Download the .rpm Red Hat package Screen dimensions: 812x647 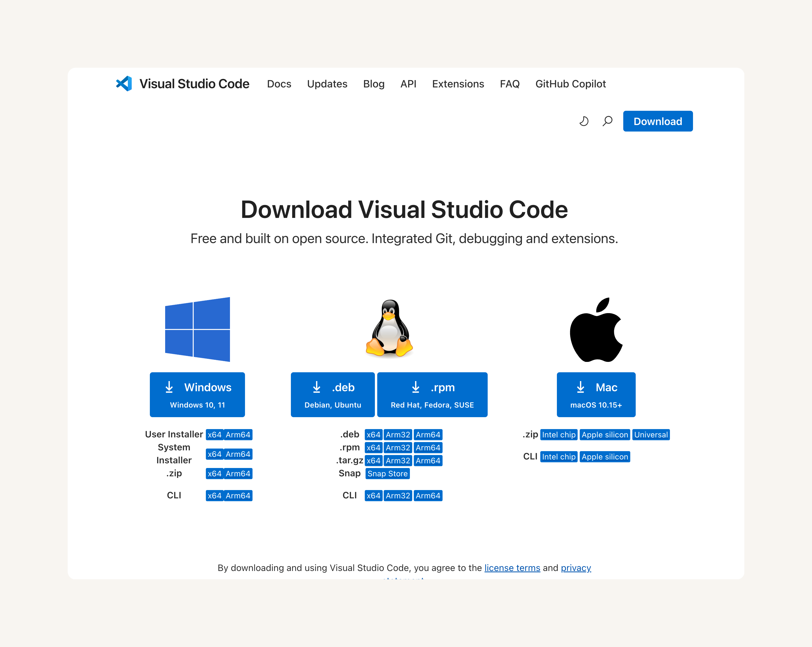pos(432,395)
